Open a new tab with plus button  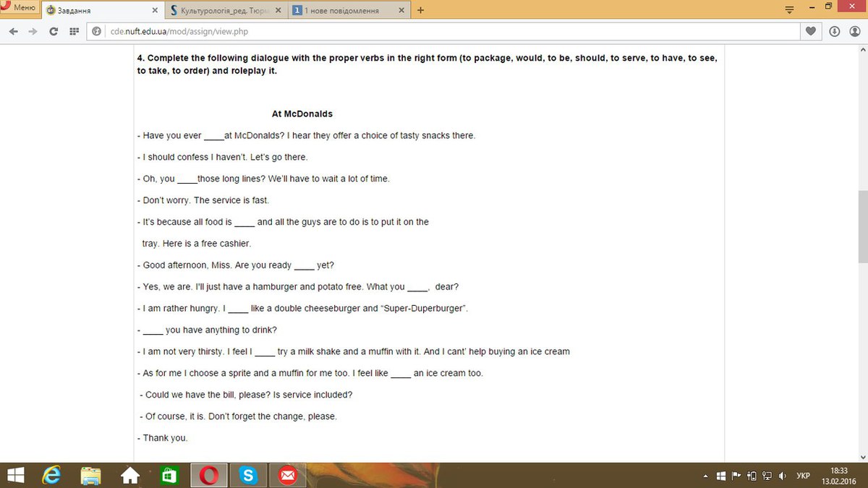(x=421, y=11)
